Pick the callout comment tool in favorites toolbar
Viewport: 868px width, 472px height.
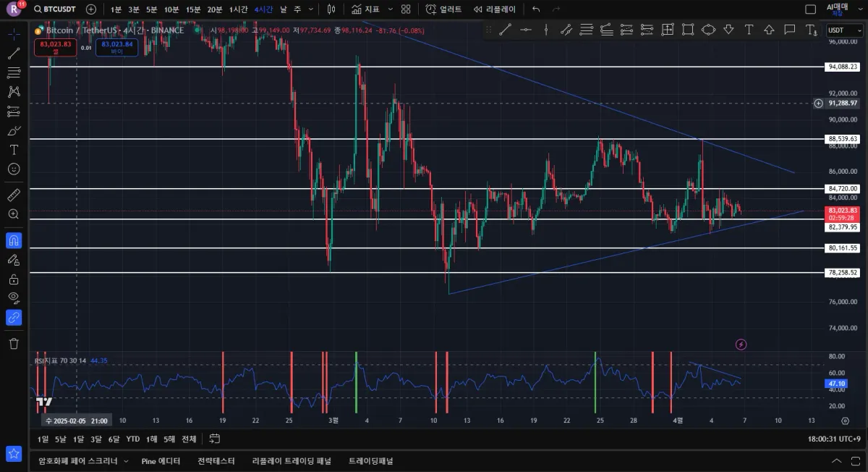pos(789,30)
